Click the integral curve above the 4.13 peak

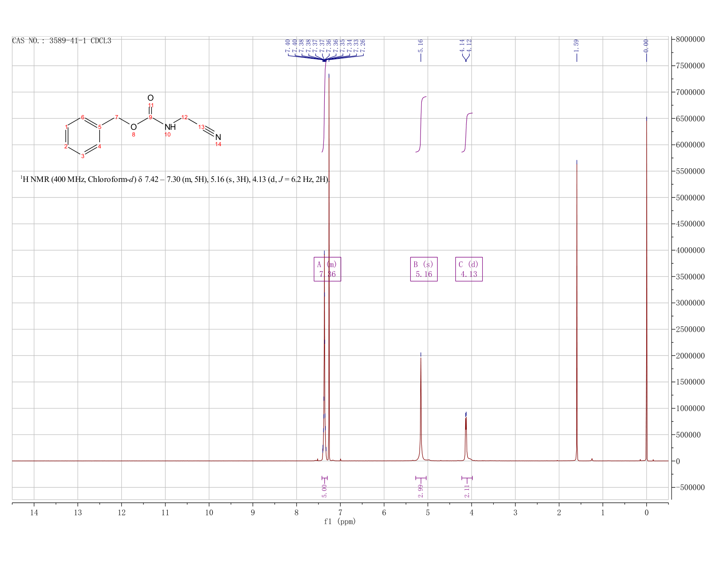point(467,132)
